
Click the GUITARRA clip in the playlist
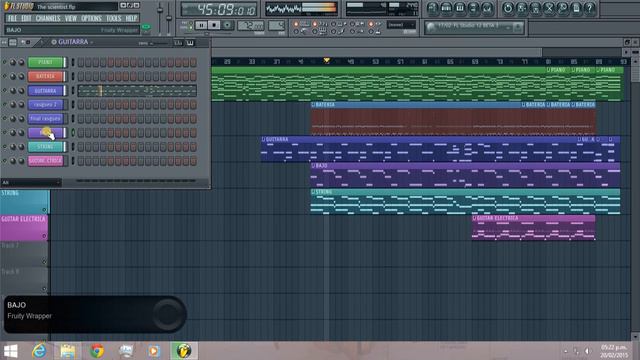coord(440,149)
